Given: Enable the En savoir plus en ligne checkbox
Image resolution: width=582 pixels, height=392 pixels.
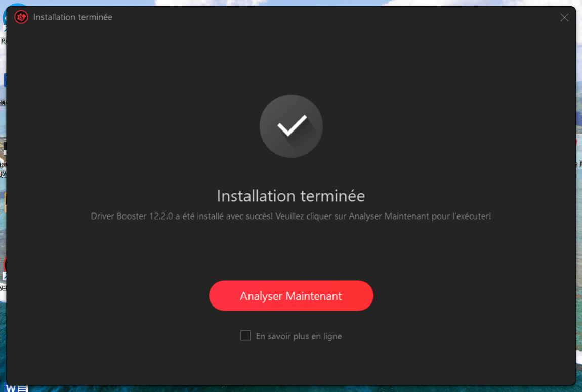Looking at the screenshot, I should 246,336.
